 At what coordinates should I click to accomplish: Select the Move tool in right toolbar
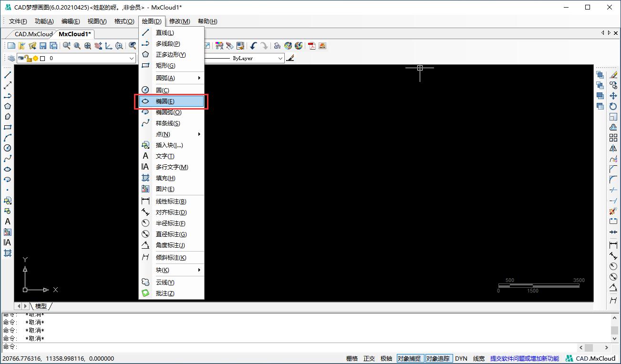613,96
